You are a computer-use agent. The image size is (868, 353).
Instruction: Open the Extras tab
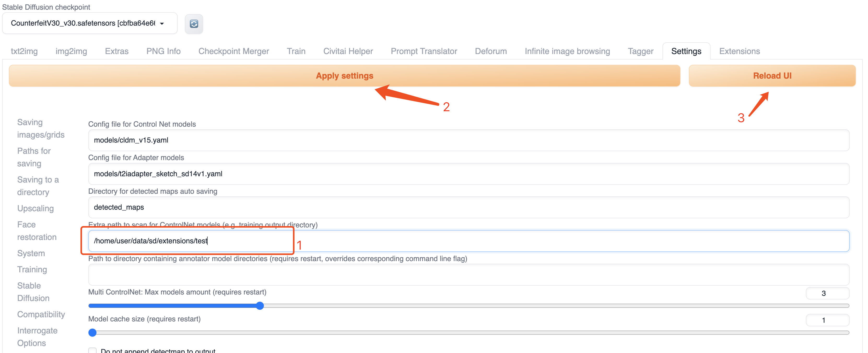pos(116,51)
